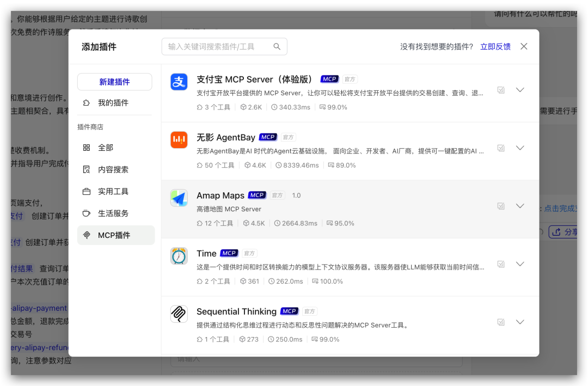
Task: Expand the Sequential Thinking entry
Action: (x=520, y=322)
